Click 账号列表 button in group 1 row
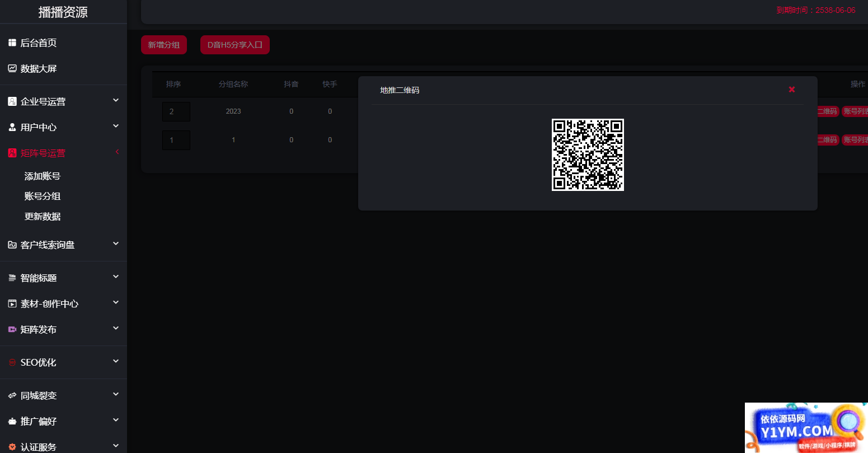868x453 pixels. (x=855, y=139)
